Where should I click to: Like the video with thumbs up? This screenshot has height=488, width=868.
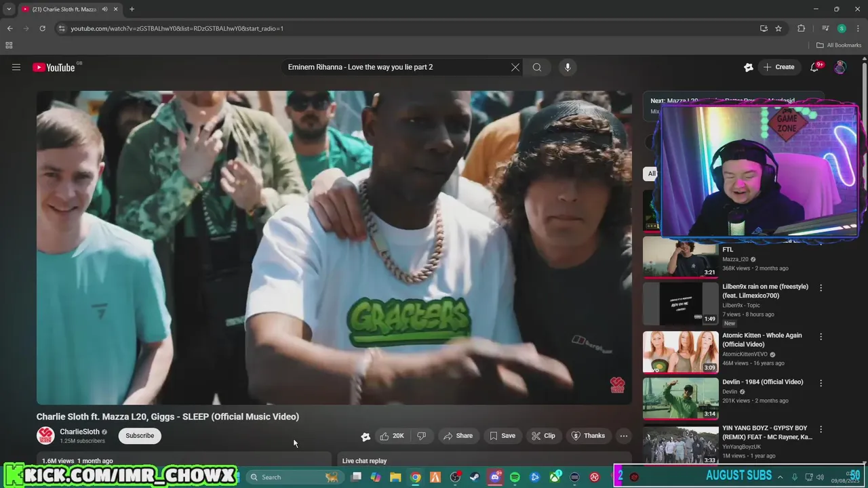(392, 436)
